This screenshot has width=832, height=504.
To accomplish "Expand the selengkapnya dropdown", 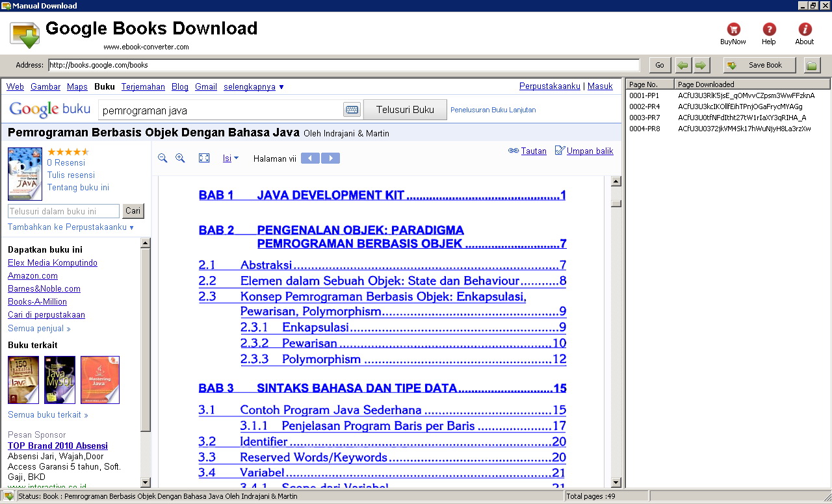I will [253, 86].
